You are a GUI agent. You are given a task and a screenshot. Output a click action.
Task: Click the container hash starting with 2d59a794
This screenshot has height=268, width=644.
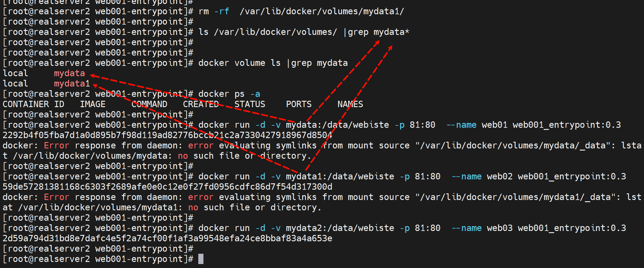coord(167,239)
